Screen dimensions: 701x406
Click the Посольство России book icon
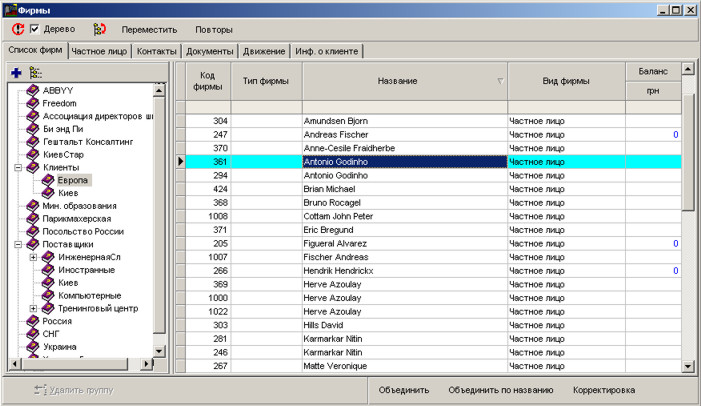coord(32,231)
